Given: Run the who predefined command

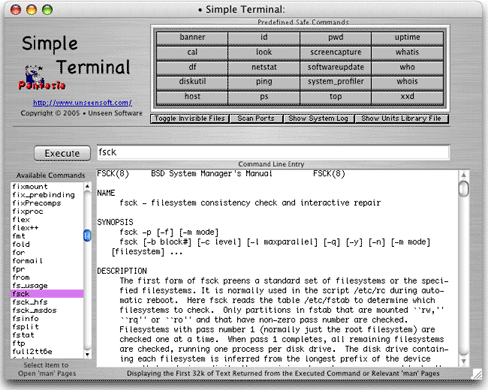Looking at the screenshot, I should point(407,68).
